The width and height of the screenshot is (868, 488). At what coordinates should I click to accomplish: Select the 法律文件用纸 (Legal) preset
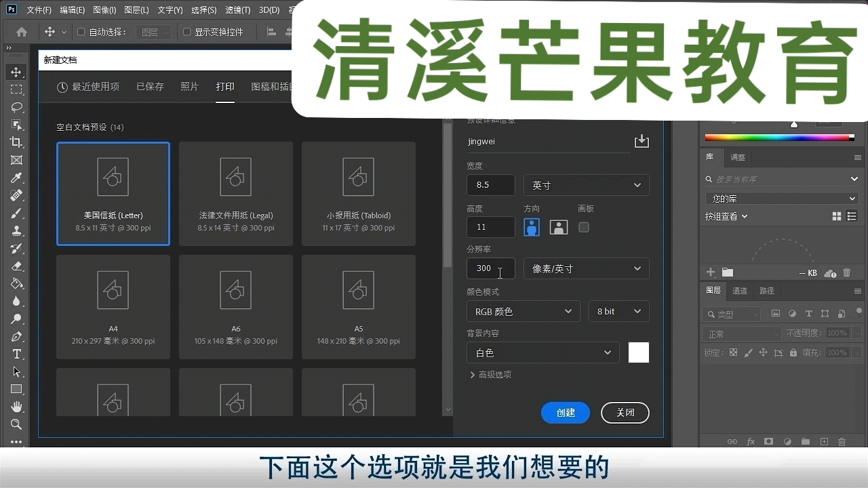click(x=236, y=194)
